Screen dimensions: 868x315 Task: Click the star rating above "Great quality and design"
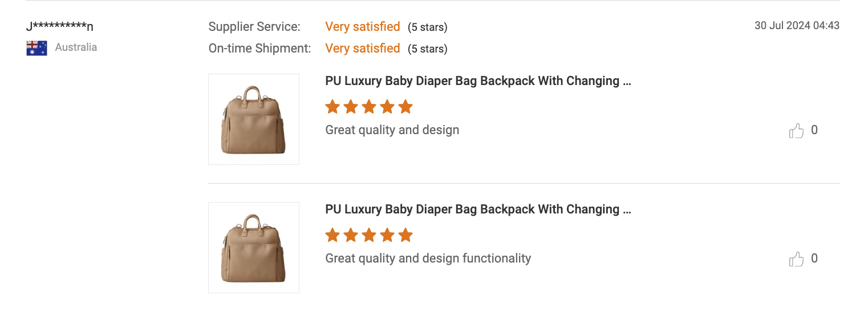click(x=368, y=107)
